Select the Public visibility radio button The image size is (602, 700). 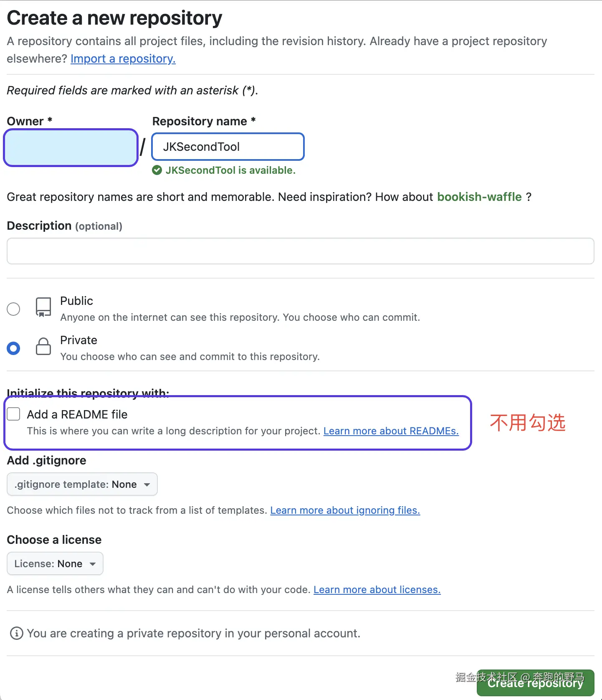point(13,309)
